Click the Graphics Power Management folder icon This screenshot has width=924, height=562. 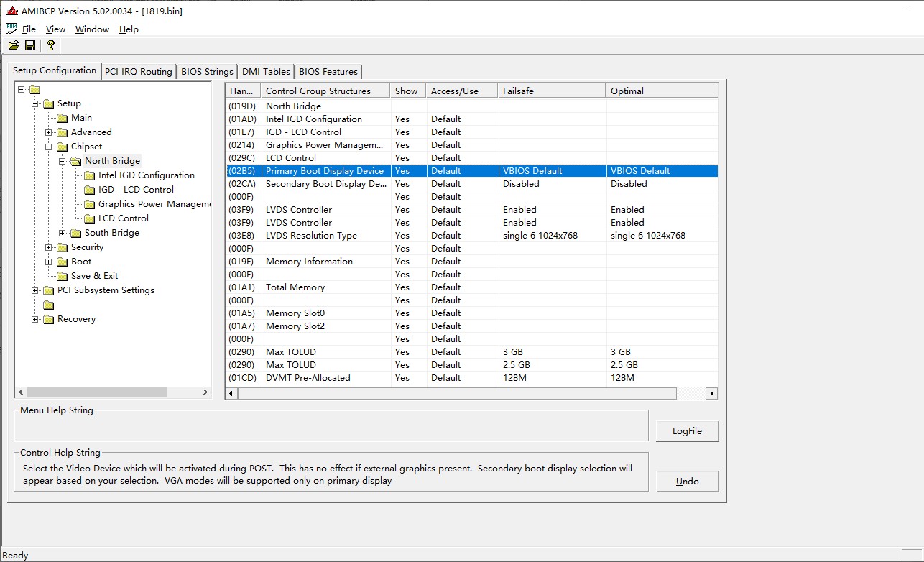90,204
